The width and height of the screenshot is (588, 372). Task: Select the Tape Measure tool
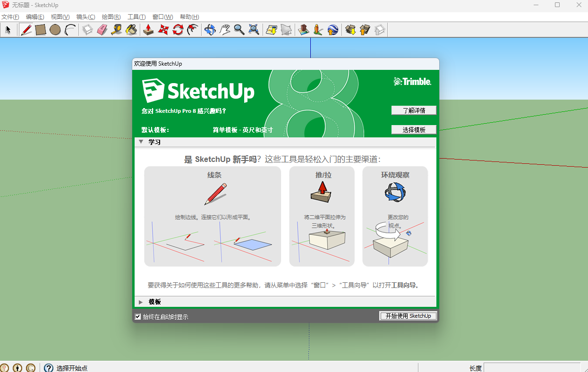coord(117,30)
